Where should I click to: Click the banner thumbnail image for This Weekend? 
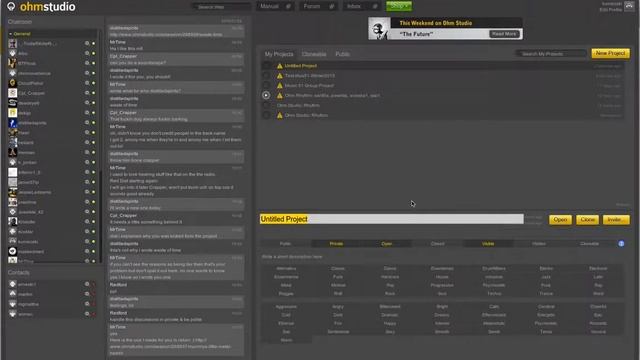click(x=379, y=29)
